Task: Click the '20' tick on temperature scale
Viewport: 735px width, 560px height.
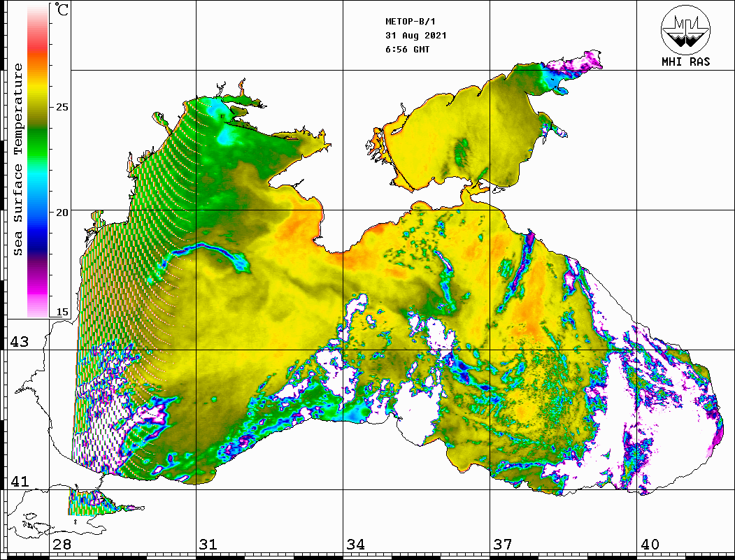Action: pos(62,213)
